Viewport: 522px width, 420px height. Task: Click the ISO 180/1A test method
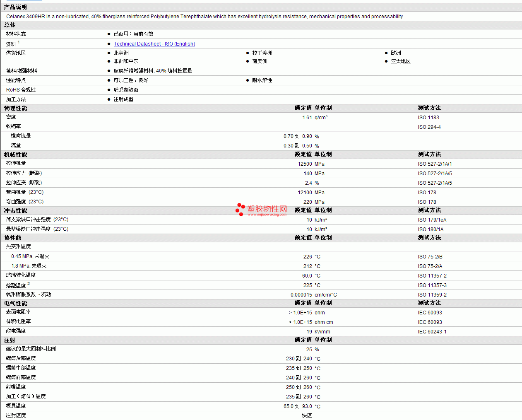(x=431, y=229)
